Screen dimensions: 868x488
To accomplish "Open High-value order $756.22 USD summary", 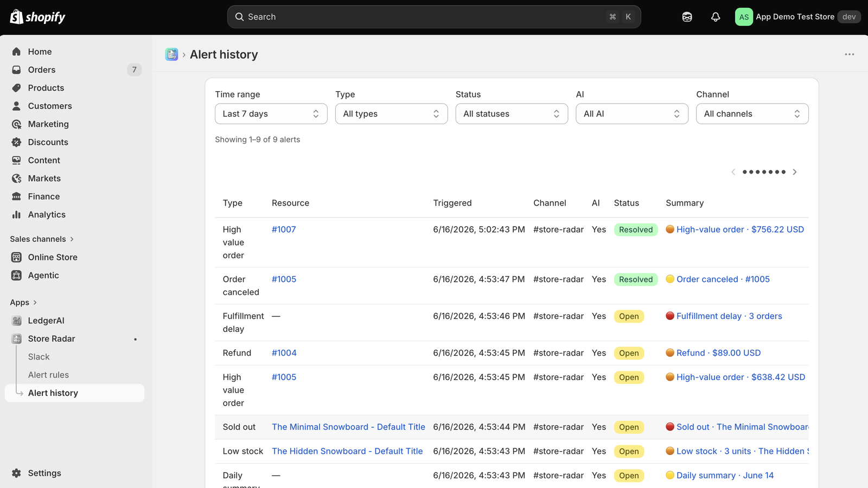I will 740,229.
